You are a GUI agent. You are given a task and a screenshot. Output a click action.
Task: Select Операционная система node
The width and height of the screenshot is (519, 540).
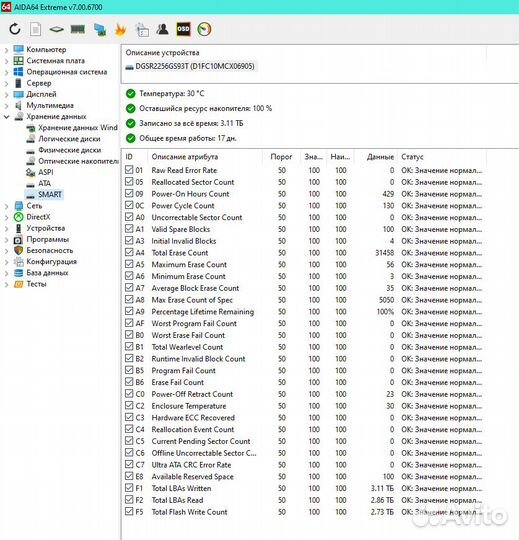(x=67, y=72)
